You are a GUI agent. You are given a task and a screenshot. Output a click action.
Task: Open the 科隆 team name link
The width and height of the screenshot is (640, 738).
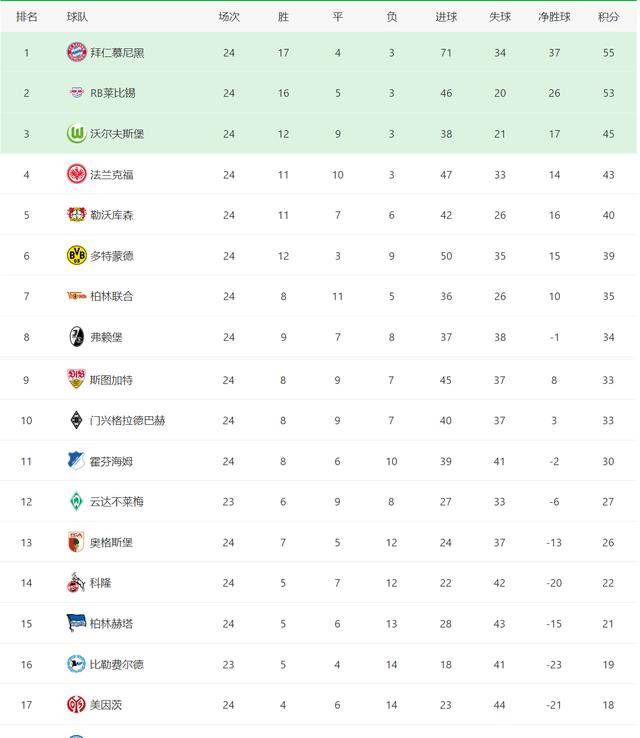point(101,583)
